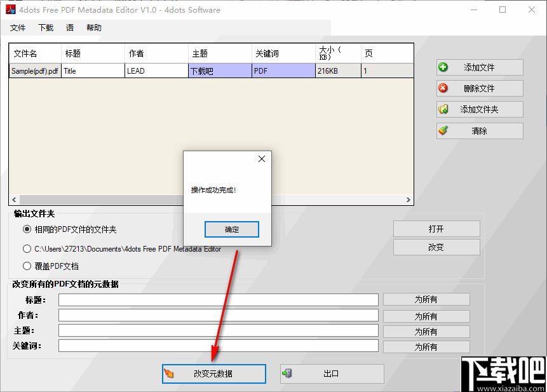
Task: Click the brush icon on 清除 button
Action: click(x=443, y=130)
